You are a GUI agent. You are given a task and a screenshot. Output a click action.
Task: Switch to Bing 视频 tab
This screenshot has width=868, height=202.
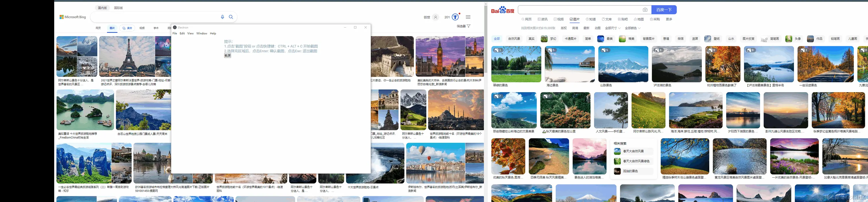point(142,28)
